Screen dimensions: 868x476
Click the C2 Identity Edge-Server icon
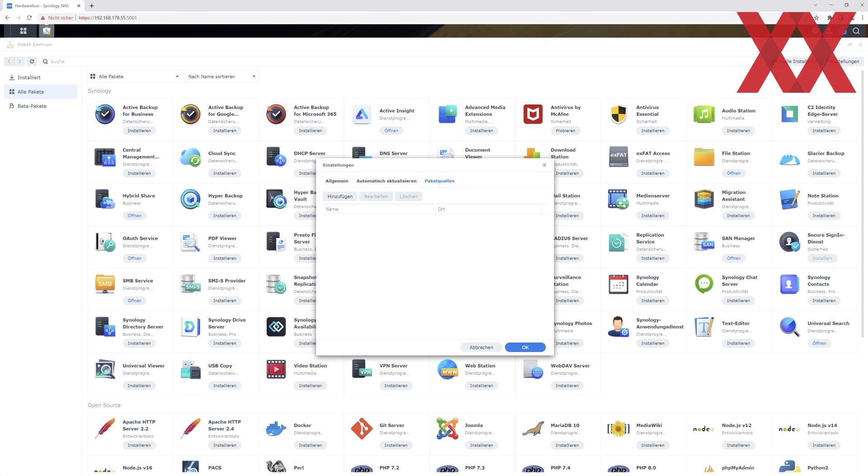(x=790, y=114)
